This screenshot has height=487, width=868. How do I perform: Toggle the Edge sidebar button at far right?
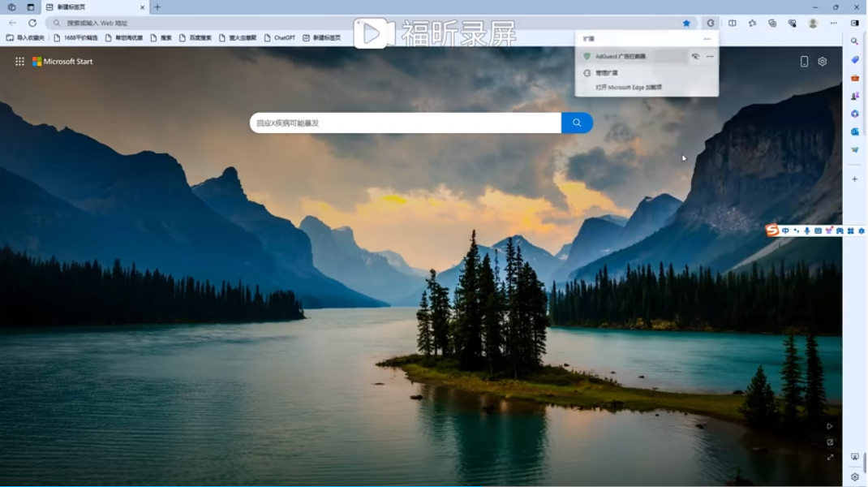[855, 24]
